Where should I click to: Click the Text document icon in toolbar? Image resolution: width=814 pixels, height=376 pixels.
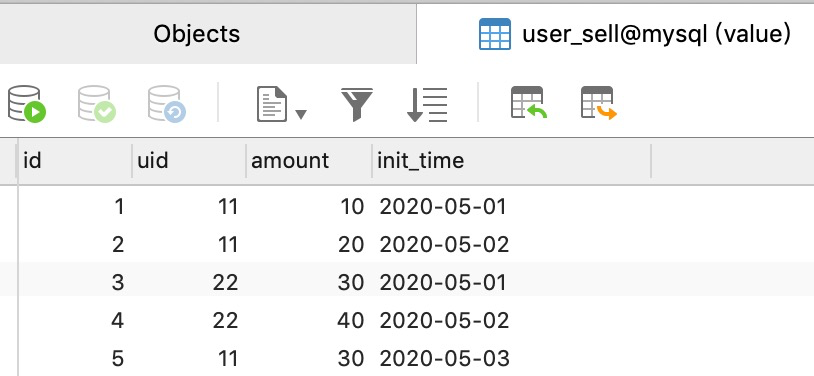pos(272,104)
